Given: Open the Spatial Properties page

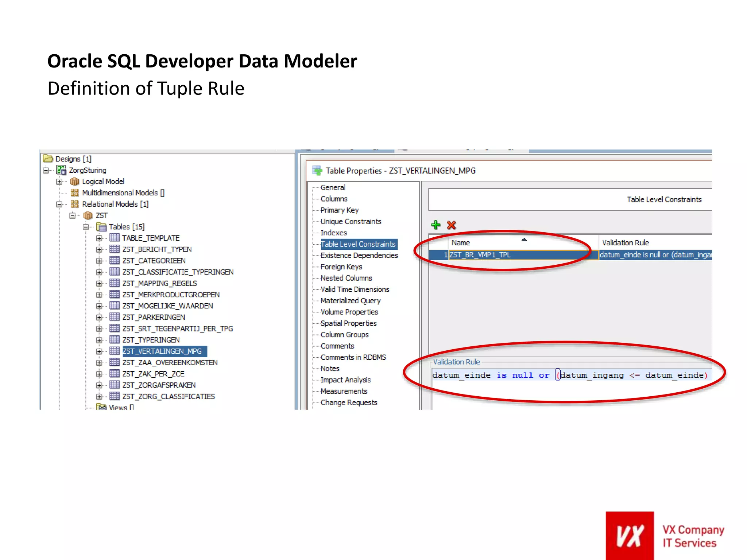Looking at the screenshot, I should click(348, 323).
